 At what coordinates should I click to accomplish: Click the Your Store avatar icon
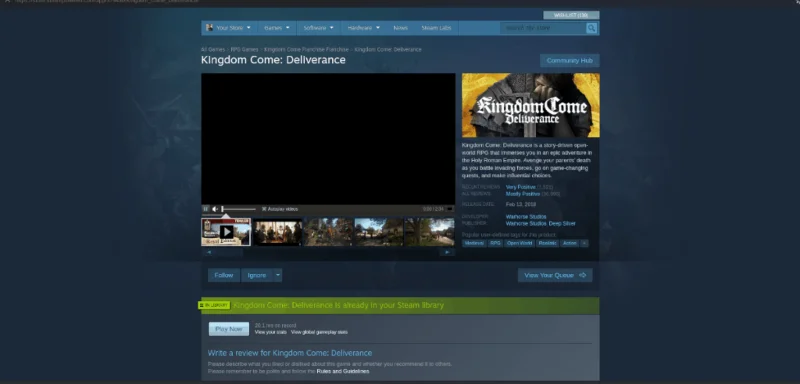tap(209, 28)
